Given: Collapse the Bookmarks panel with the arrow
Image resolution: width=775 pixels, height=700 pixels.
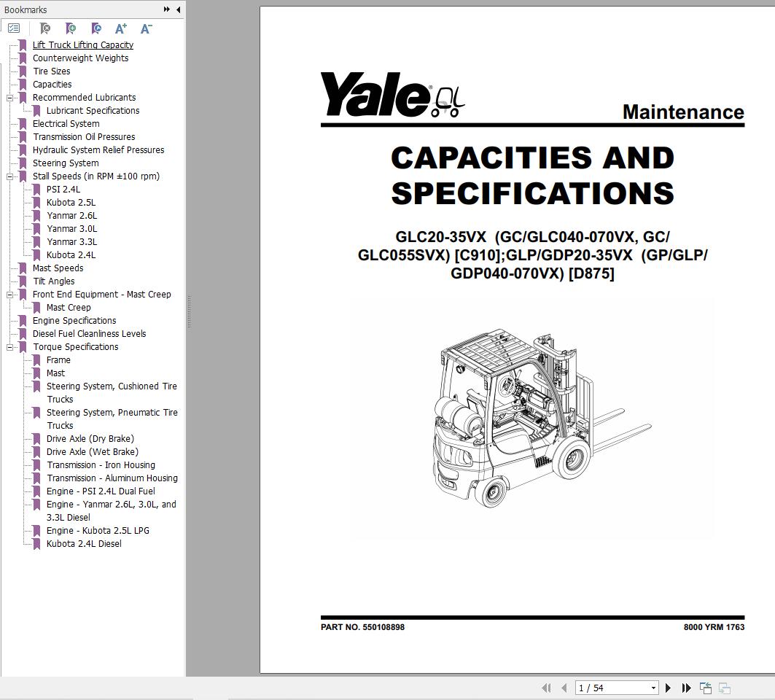Looking at the screenshot, I should [x=179, y=9].
